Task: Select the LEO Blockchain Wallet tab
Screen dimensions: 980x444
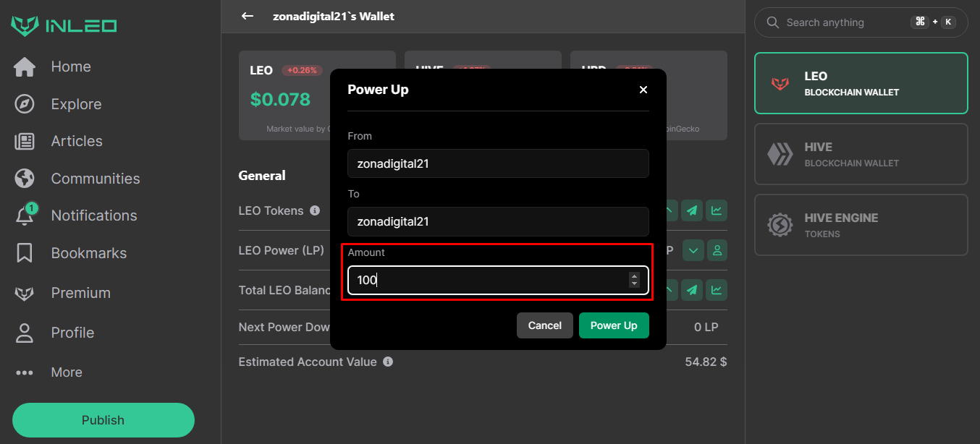Action: click(861, 83)
